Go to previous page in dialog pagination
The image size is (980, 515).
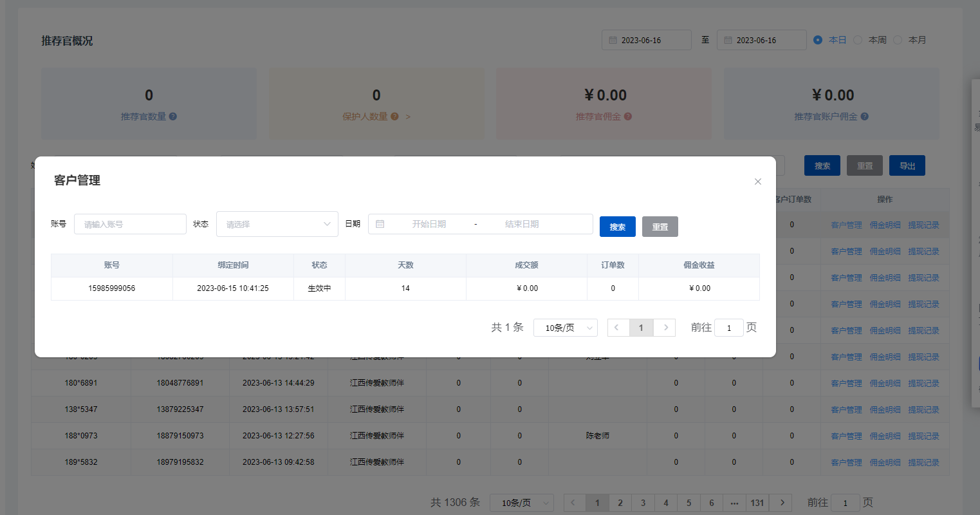tap(616, 328)
